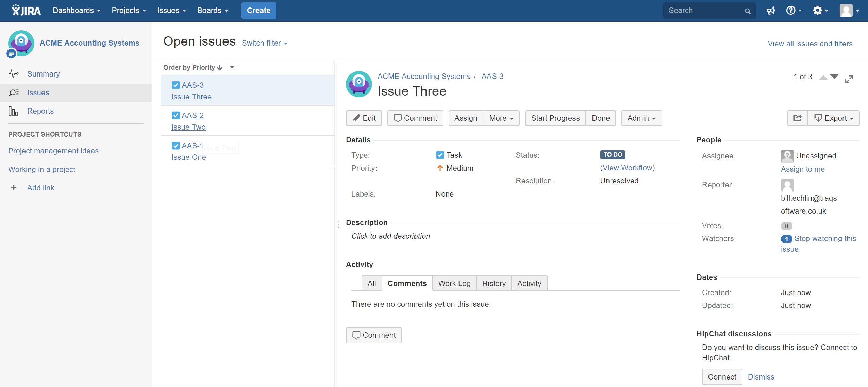Image resolution: width=868 pixels, height=387 pixels.
Task: Open the share issue icon
Action: pos(797,118)
